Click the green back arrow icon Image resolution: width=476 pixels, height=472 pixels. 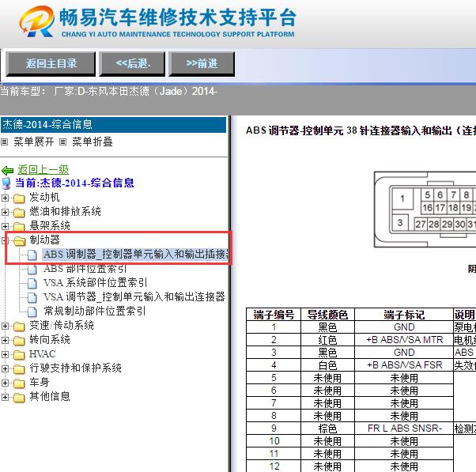pos(8,170)
